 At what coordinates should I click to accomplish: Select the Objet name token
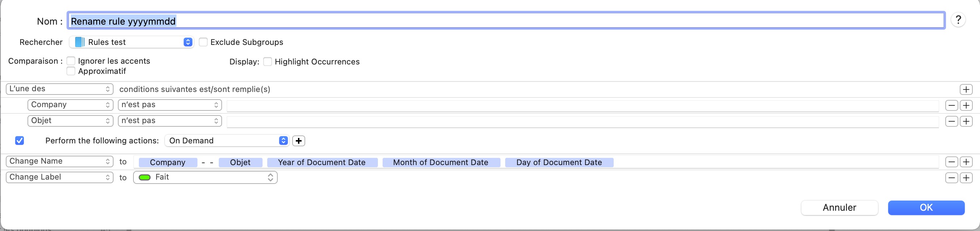240,162
